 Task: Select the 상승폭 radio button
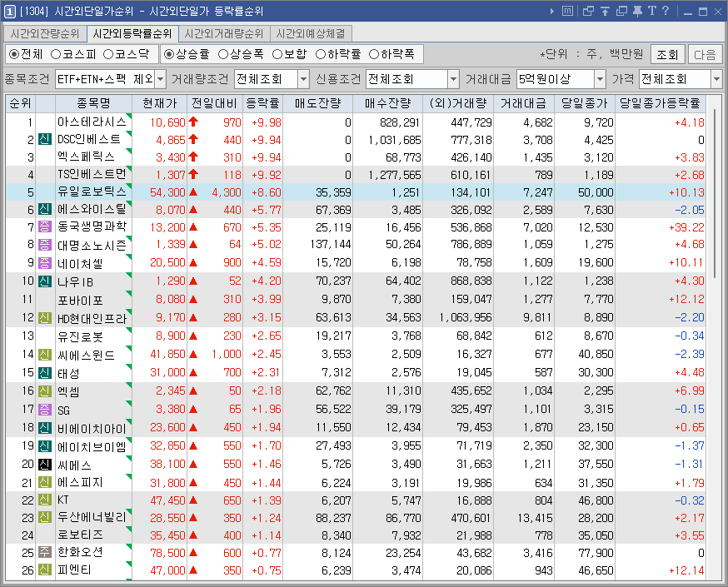223,54
